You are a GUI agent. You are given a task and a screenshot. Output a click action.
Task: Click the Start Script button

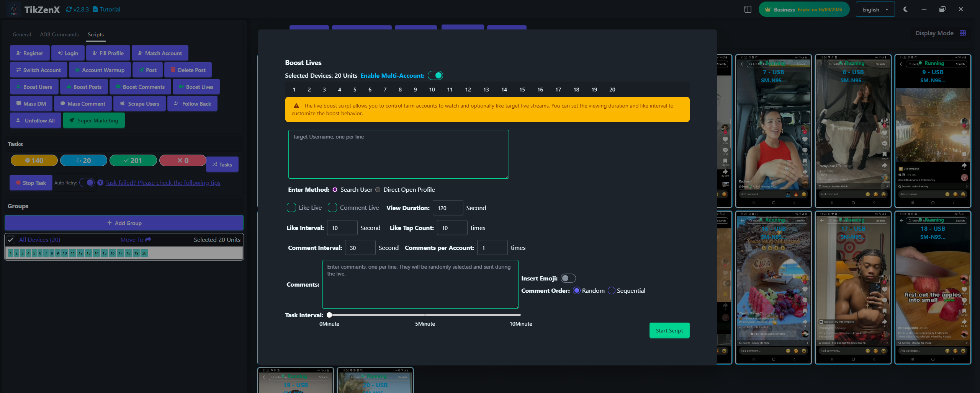click(x=669, y=330)
